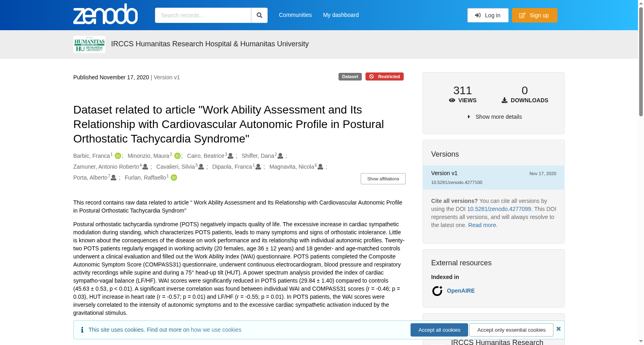This screenshot has height=345, width=644.
Task: Click person icon next to Porta, Alberto
Action: pyautogui.click(x=114, y=178)
